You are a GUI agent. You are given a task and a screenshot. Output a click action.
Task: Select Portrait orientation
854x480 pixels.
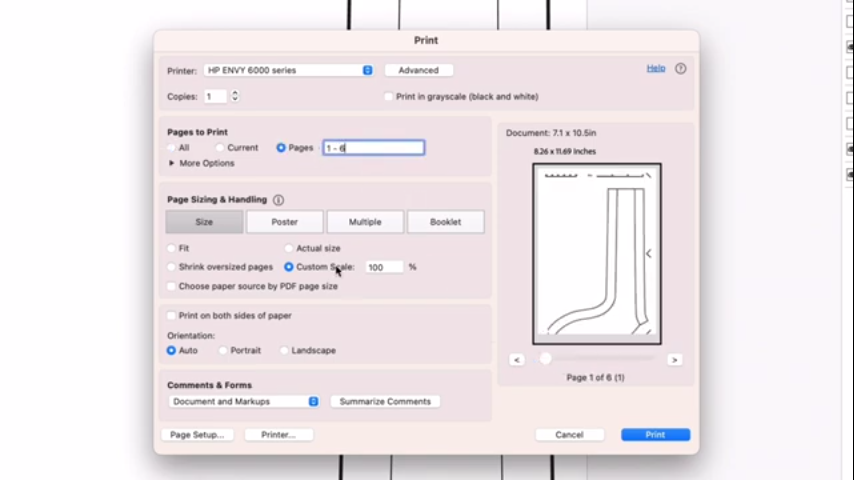(223, 350)
